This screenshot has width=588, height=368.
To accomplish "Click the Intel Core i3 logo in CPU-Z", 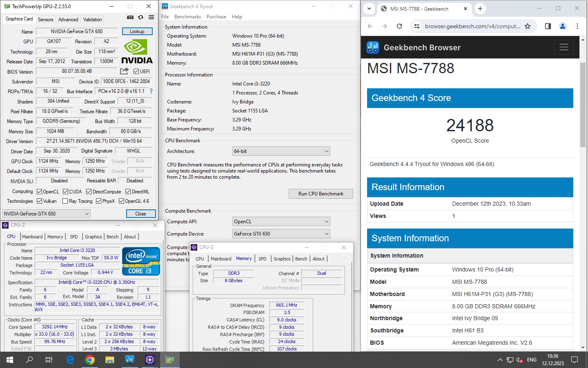I will (x=141, y=261).
